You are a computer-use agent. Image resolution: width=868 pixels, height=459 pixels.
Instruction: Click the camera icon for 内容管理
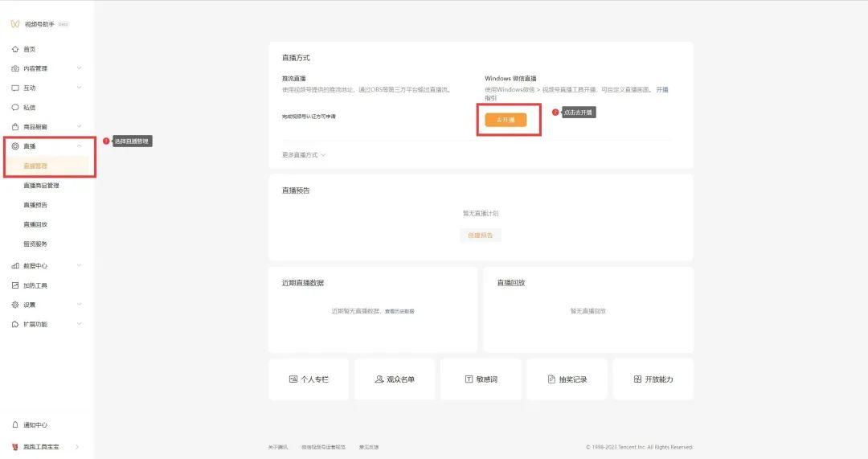click(x=15, y=68)
